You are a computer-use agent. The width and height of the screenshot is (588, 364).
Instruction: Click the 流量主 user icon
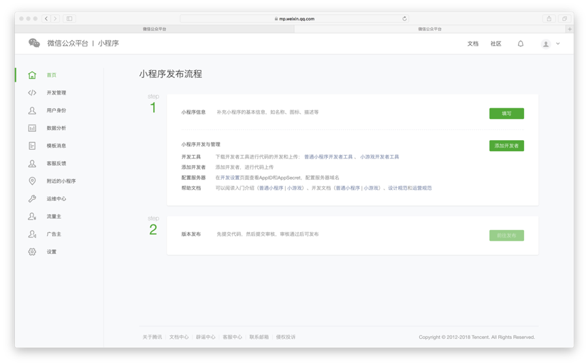32,216
